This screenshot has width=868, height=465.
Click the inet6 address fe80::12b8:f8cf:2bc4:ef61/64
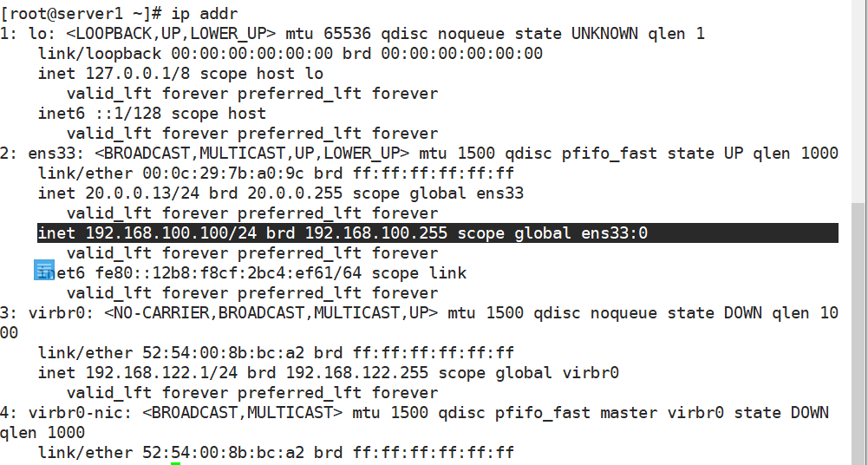click(x=229, y=273)
